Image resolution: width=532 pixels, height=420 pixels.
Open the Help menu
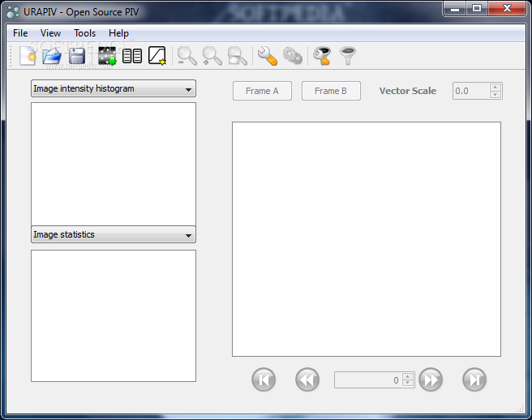coord(118,33)
